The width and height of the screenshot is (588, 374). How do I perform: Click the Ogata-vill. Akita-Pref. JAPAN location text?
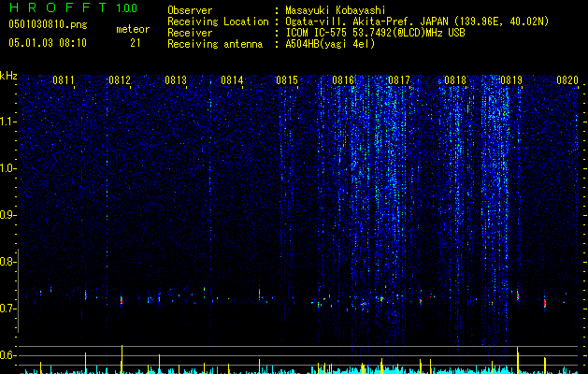417,22
